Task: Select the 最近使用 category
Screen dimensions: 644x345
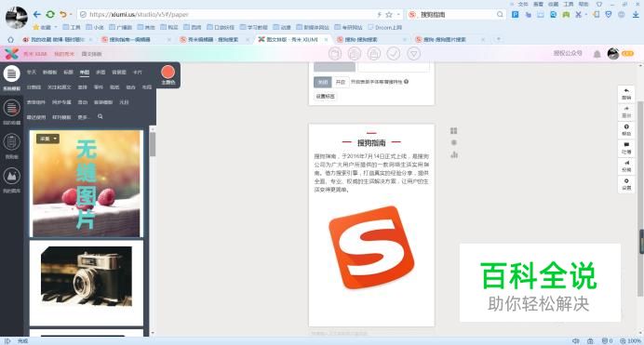Action: (x=36, y=117)
